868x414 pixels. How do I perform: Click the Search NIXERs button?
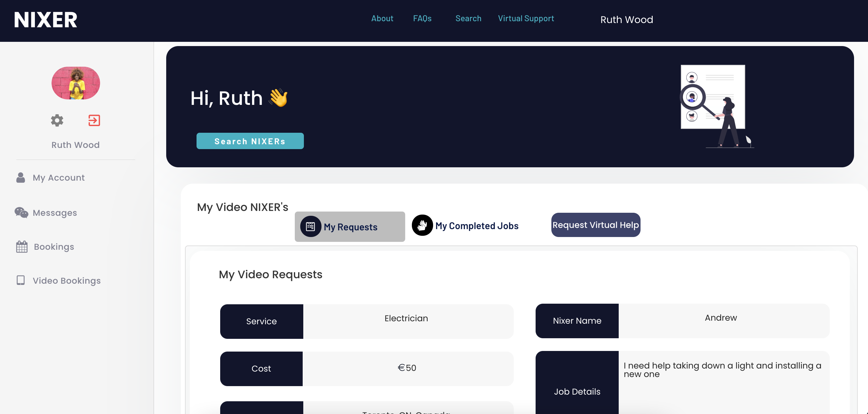click(x=250, y=141)
